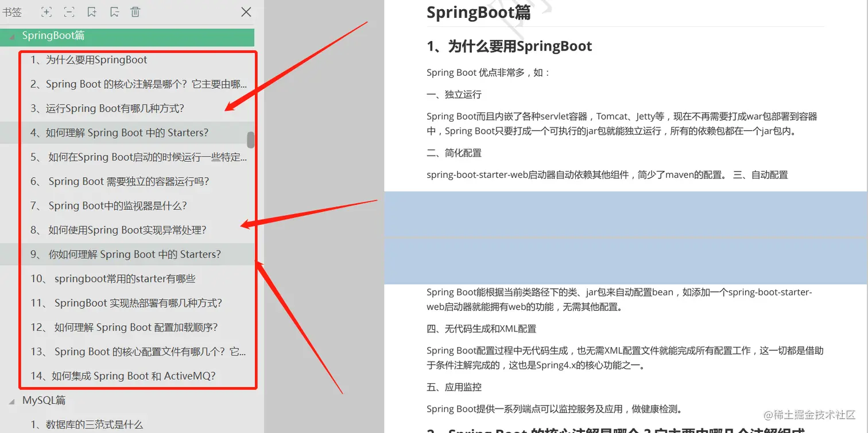
Task: Open bookmark 1、为什么要用SpringBoot
Action: click(89, 60)
